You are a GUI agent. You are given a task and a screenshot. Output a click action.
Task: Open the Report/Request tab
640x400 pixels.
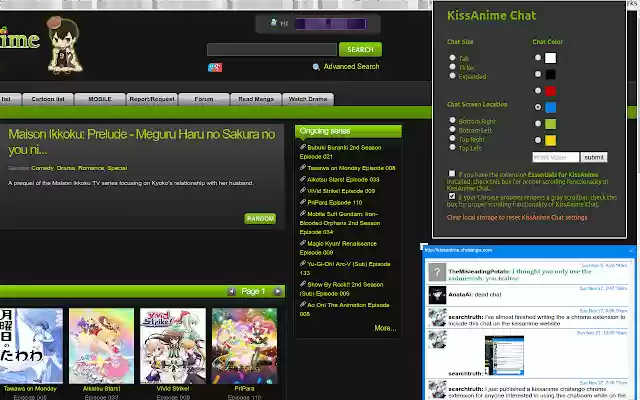pyautogui.click(x=152, y=99)
